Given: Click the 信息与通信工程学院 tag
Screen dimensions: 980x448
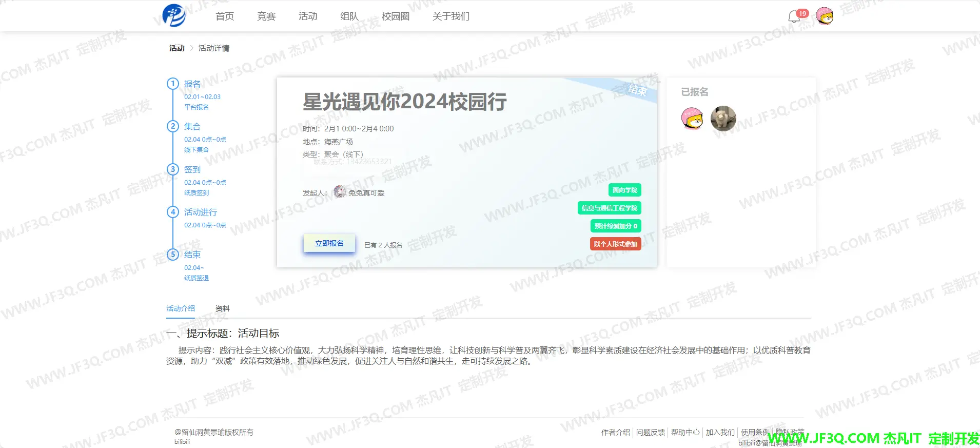Looking at the screenshot, I should (x=609, y=208).
